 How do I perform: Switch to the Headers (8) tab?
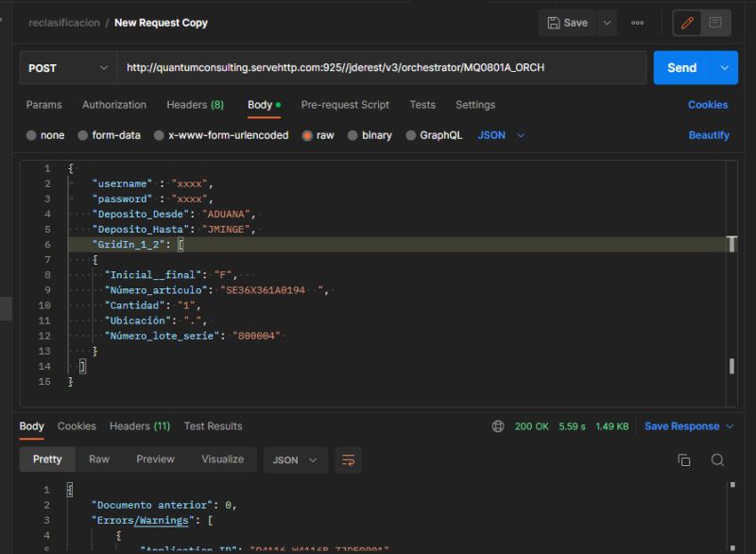[196, 104]
